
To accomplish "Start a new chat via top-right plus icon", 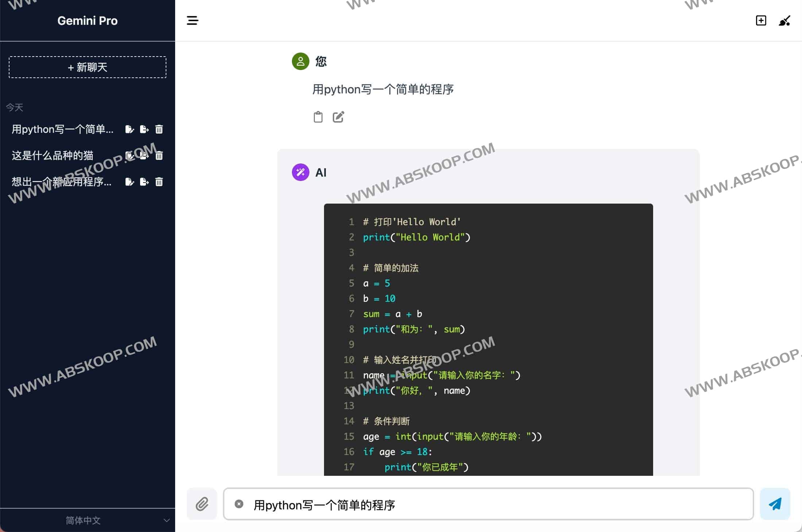I will click(761, 21).
